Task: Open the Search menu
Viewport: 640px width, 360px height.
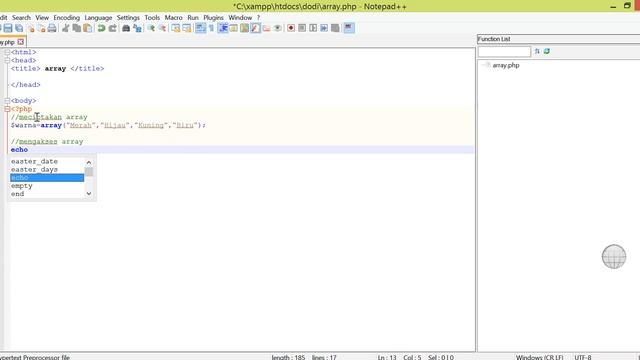Action: point(21,18)
